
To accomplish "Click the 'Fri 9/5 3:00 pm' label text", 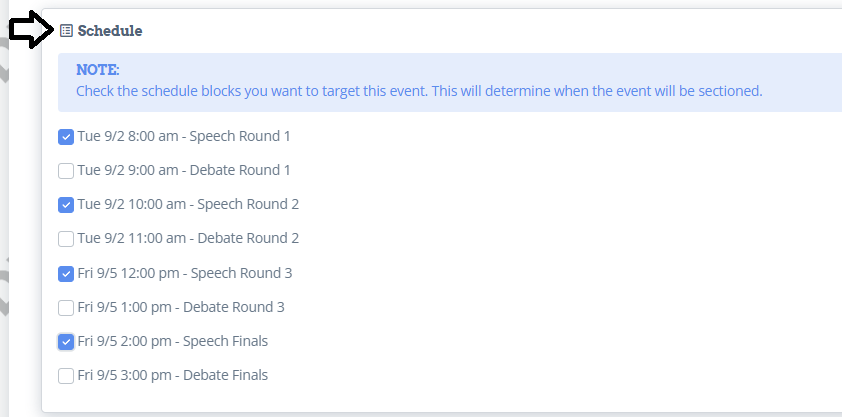I will [125, 375].
